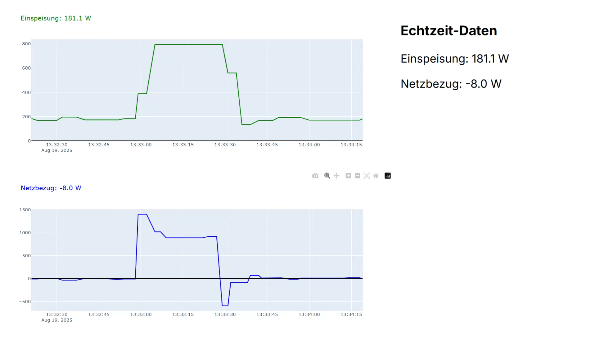
Task: Click the 1500 y-axis label on Netzbezug chart
Action: 25,210
